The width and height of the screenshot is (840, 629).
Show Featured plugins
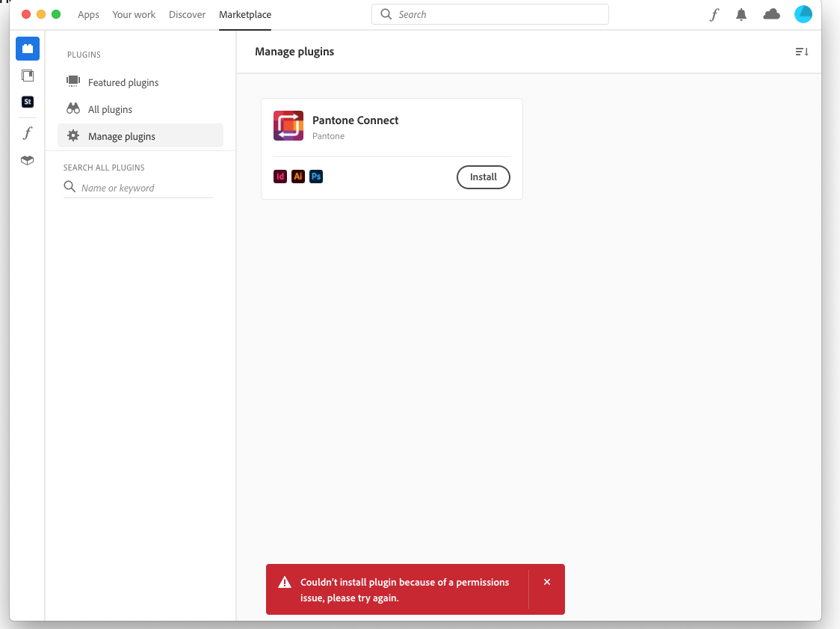(122, 82)
